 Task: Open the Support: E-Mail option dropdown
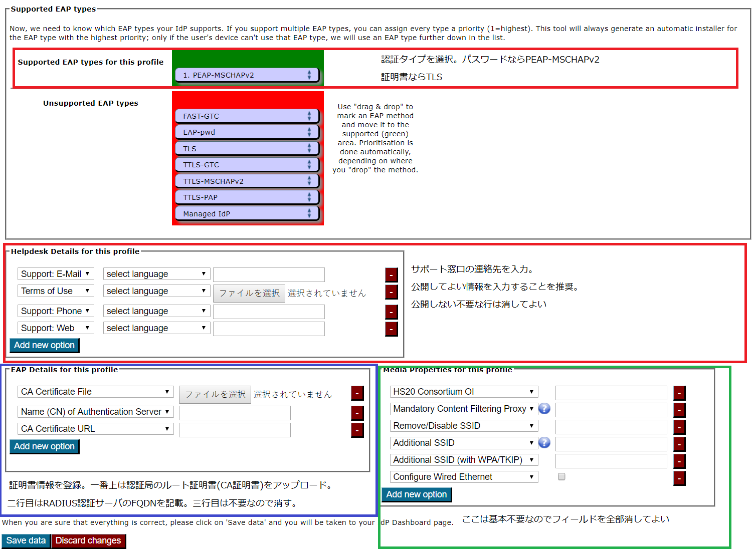coord(56,274)
